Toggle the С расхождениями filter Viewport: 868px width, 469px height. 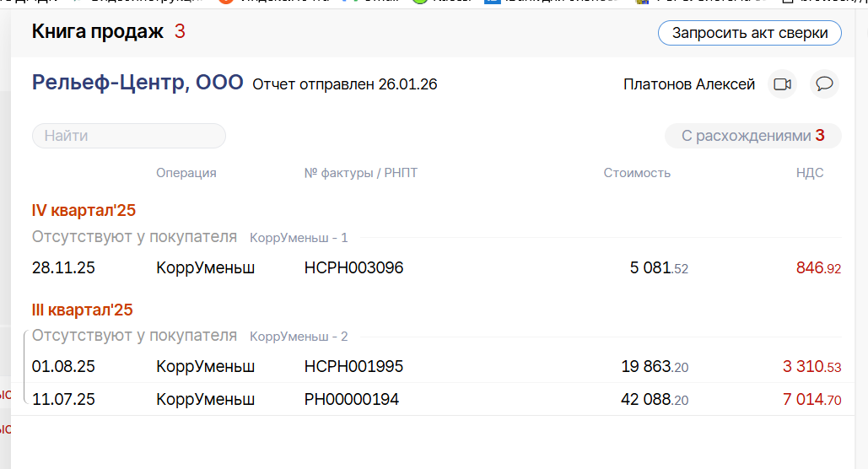tap(752, 136)
